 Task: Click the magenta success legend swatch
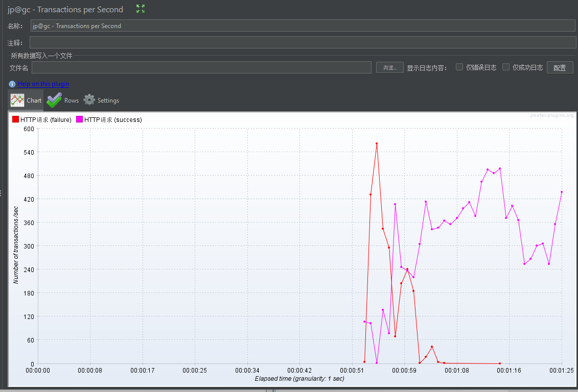point(79,119)
